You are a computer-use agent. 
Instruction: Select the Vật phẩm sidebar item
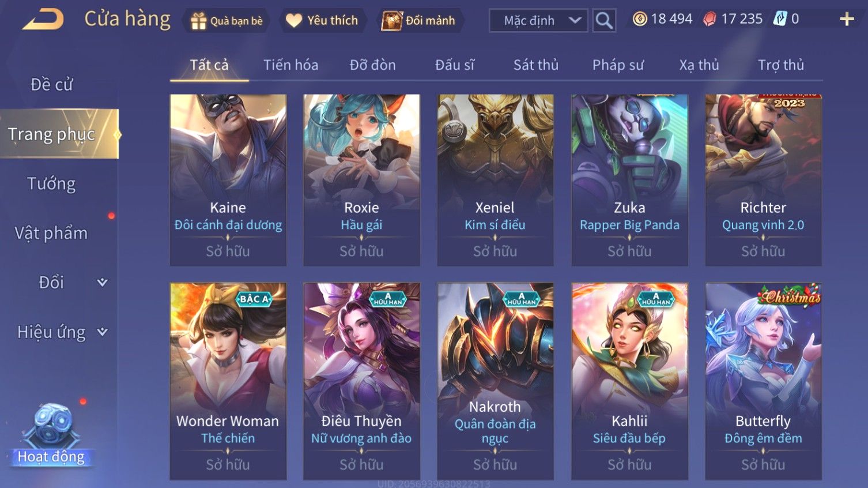tap(51, 233)
